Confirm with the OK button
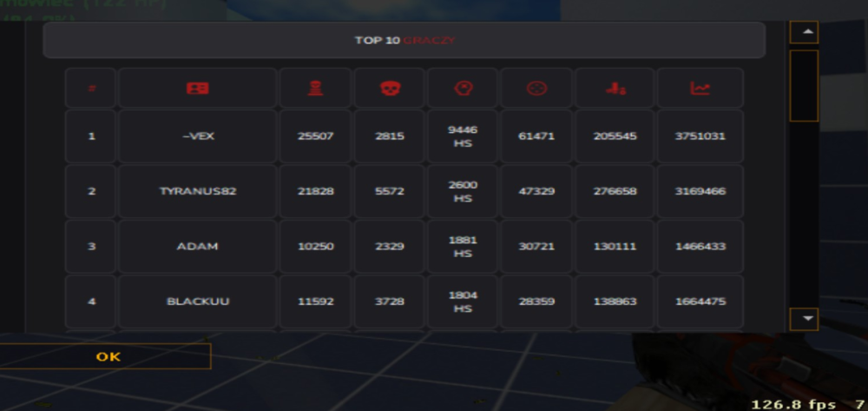The height and width of the screenshot is (411, 868). [x=105, y=356]
